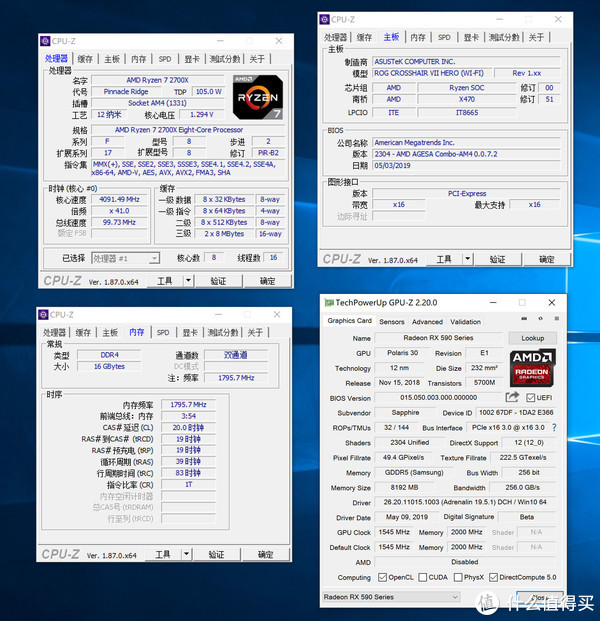Toggle the UEFI checkbox in GPU-Z

(x=530, y=398)
